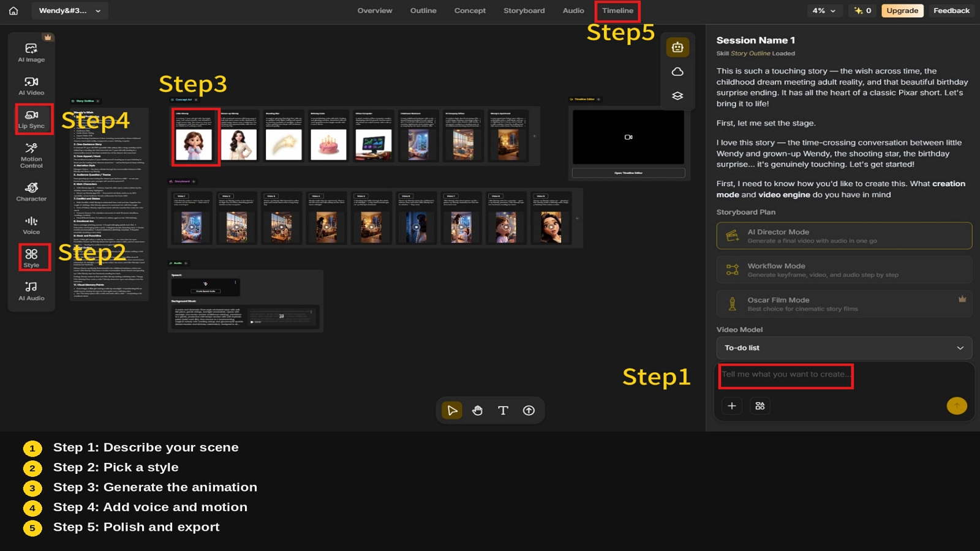980x551 pixels.
Task: Select the Video 8 storyboard card
Action: 506,219
